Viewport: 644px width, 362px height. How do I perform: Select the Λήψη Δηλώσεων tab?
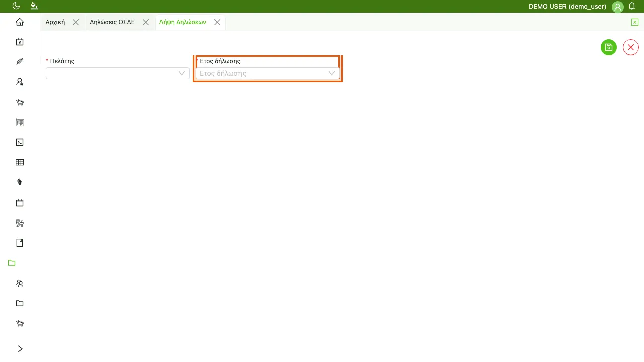coord(183,22)
